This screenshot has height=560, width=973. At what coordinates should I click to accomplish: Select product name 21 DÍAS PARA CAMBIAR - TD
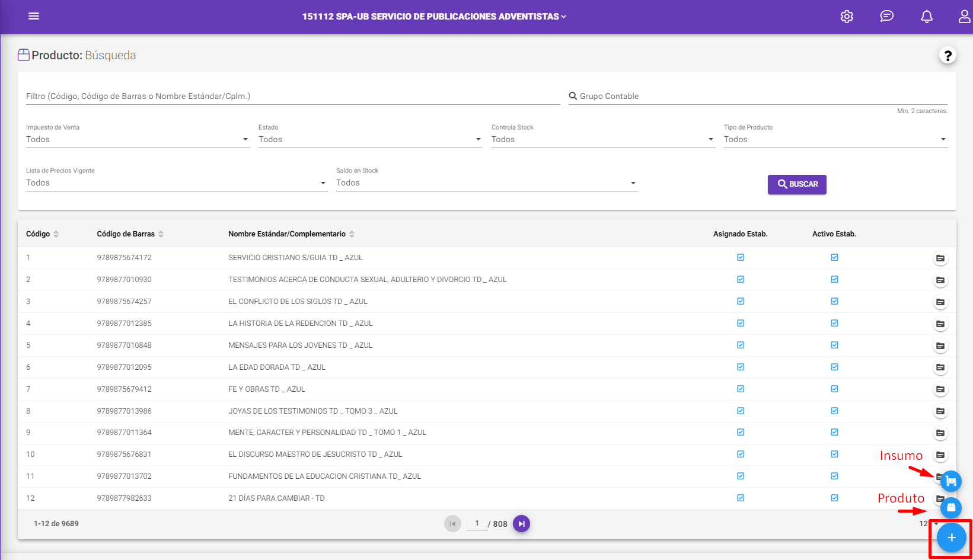[x=276, y=498]
